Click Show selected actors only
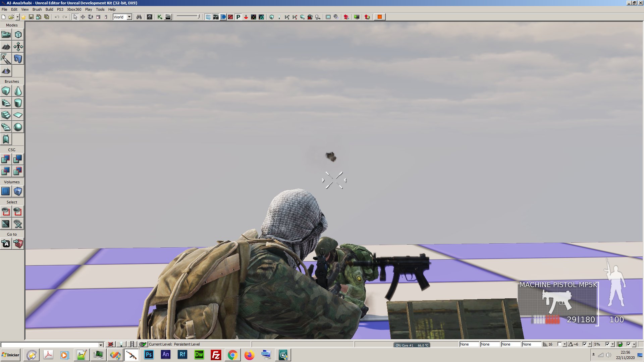Viewport: 644px width, 362px height. click(x=6, y=212)
